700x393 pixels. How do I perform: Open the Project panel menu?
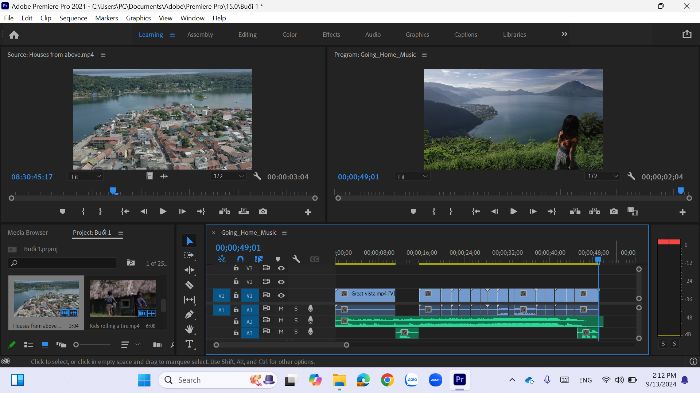[120, 233]
